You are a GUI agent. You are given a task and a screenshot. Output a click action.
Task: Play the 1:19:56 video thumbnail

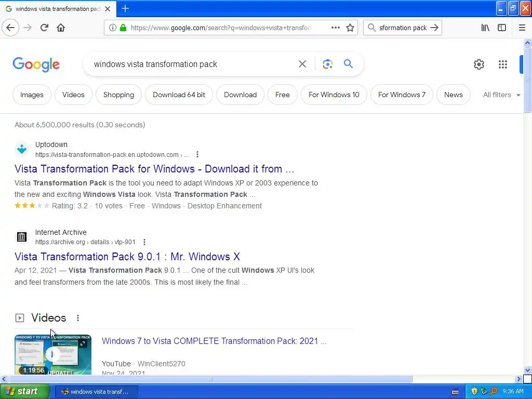53,354
